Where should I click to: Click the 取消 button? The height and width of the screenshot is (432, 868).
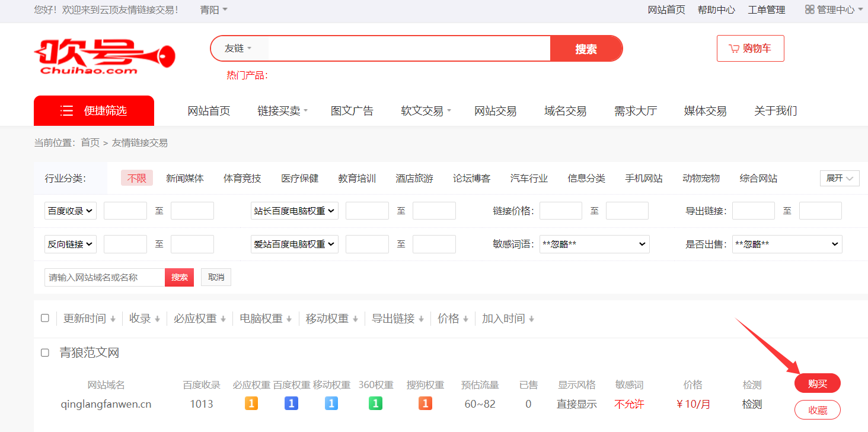(216, 277)
